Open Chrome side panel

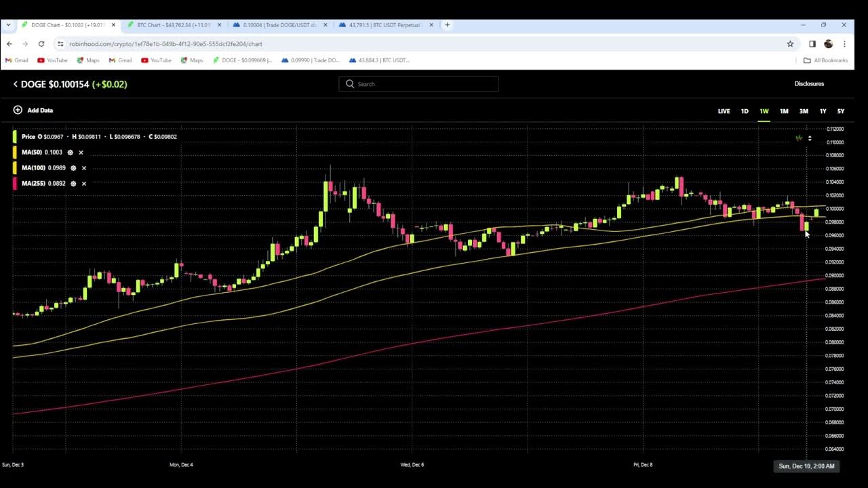coord(812,44)
